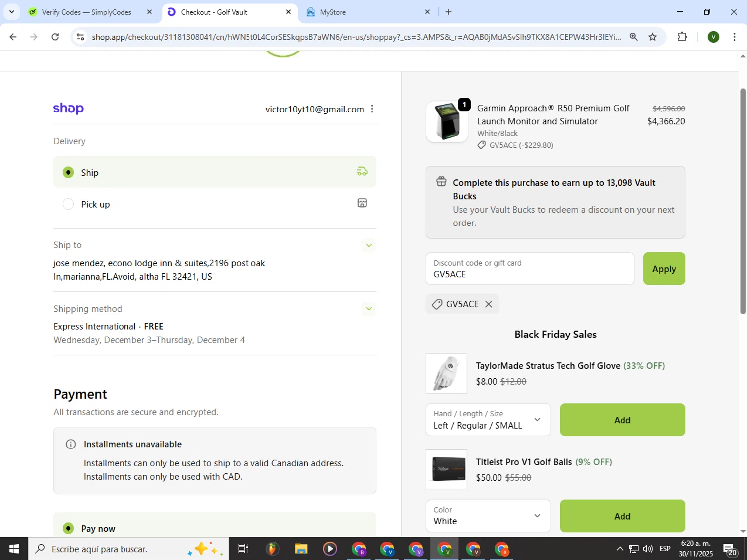This screenshot has height=560, width=747.
Task: Switch to Checkout - Golf Vault tab
Action: coord(214,12)
